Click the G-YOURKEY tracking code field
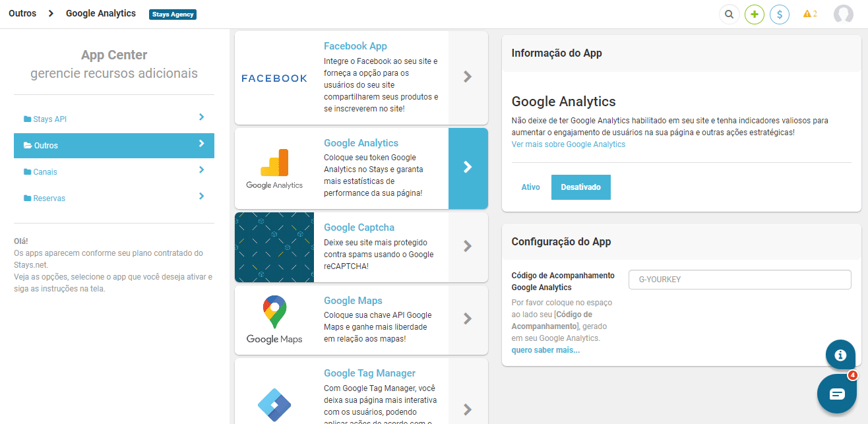This screenshot has width=868, height=424. pos(739,280)
